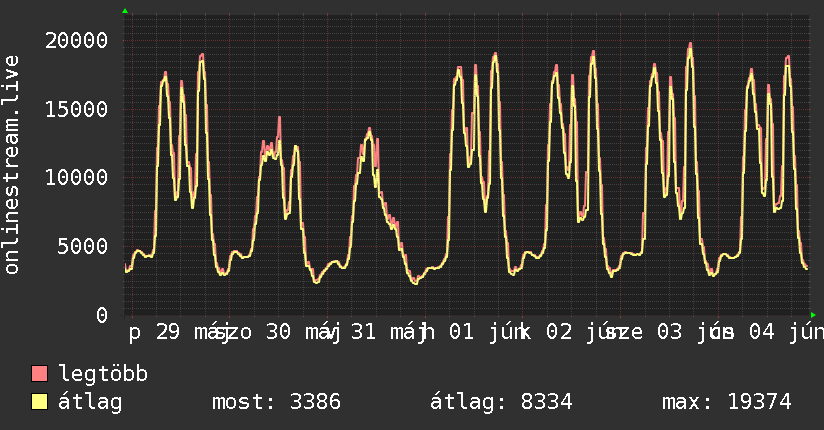Select the legtöbb legend label

[103, 374]
